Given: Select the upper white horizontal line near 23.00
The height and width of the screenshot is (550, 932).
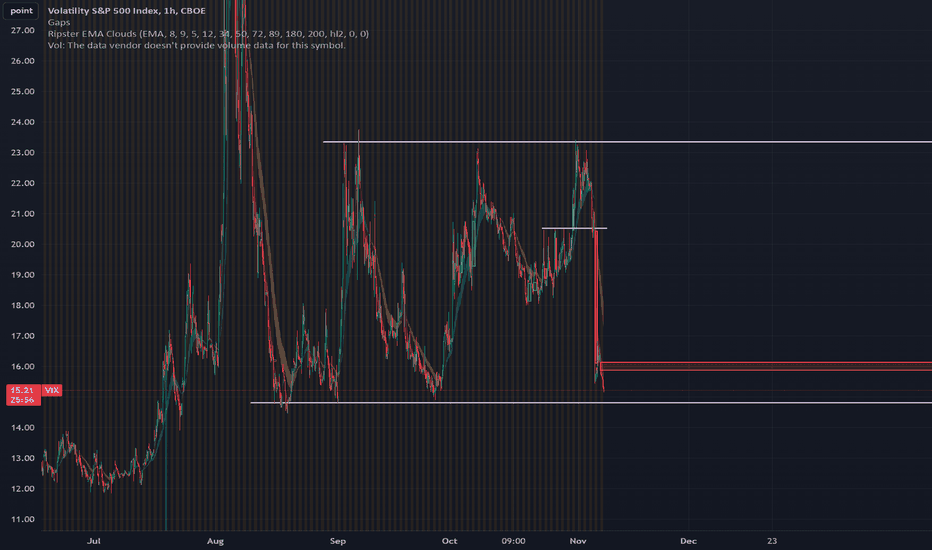Looking at the screenshot, I should click(x=627, y=142).
